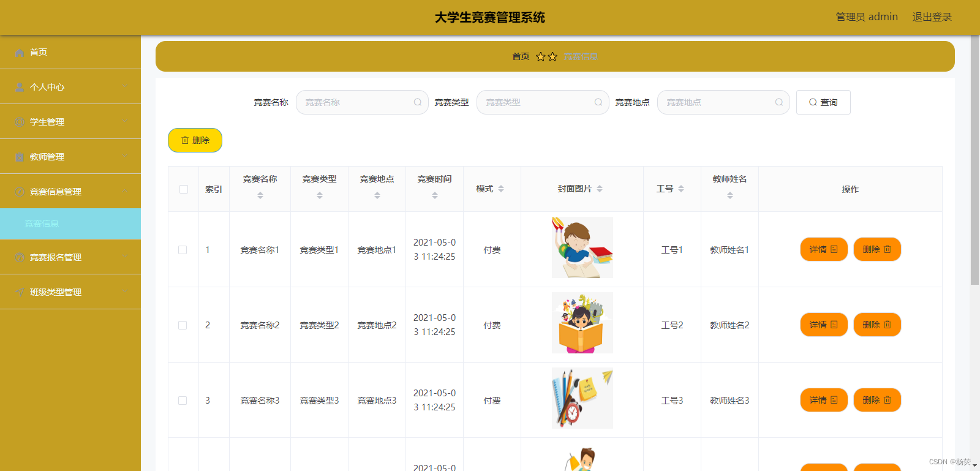Screen dimensions: 980x471
Task: Focus the 竞赛名称 search input
Action: [x=362, y=102]
